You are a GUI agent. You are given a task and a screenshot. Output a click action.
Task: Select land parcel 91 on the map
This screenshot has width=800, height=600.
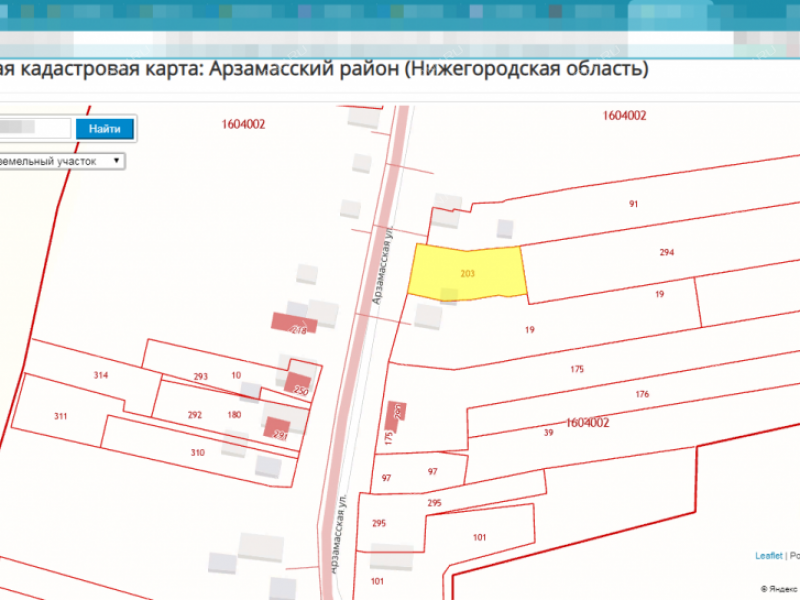pos(633,204)
